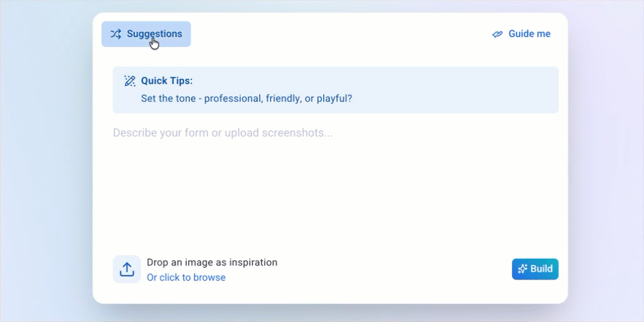This screenshot has width=644, height=322.
Task: Click the 'Quick Tips:' heading
Action: click(x=167, y=81)
